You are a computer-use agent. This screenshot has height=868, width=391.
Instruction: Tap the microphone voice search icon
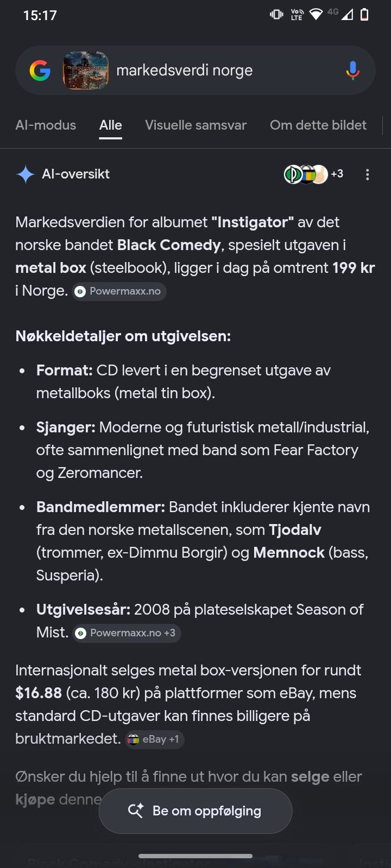(x=352, y=71)
